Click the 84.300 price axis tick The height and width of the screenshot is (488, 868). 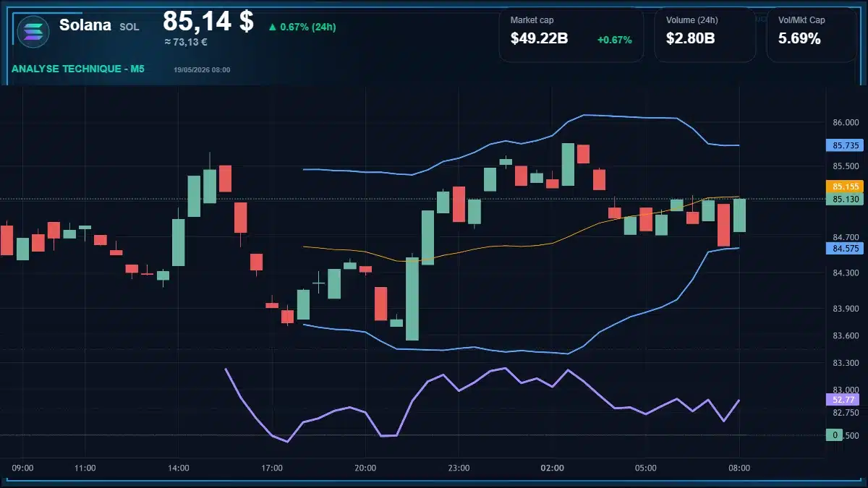point(846,273)
